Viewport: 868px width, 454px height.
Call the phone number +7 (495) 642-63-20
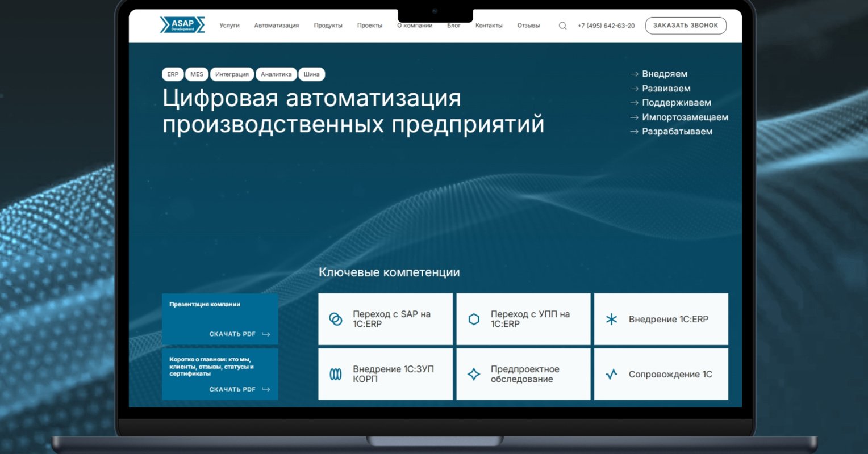(606, 26)
